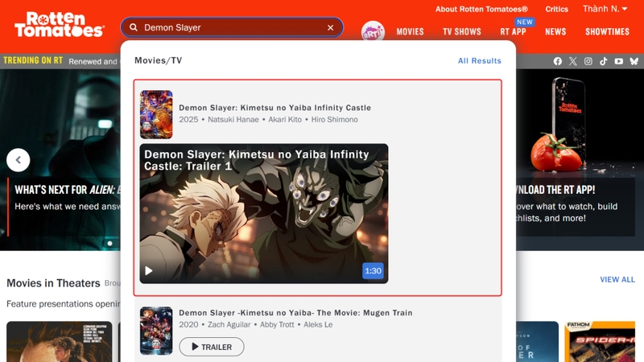Open the Bluesky butterfly icon

click(x=634, y=61)
